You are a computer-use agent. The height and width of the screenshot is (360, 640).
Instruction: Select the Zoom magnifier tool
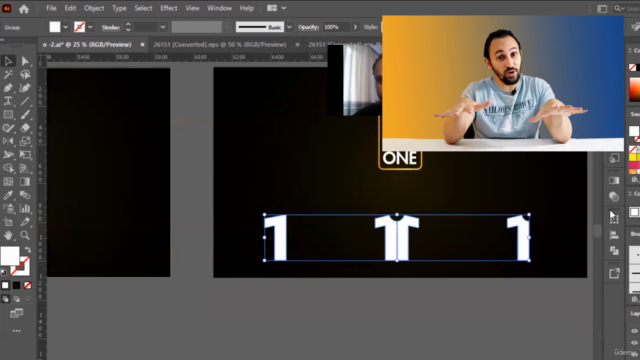(x=25, y=236)
